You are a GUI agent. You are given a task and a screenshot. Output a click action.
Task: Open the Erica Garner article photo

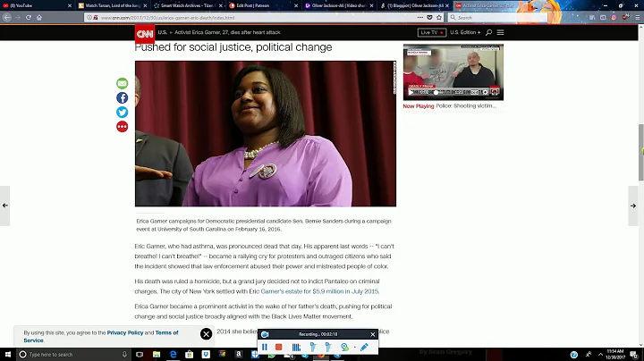tap(266, 134)
